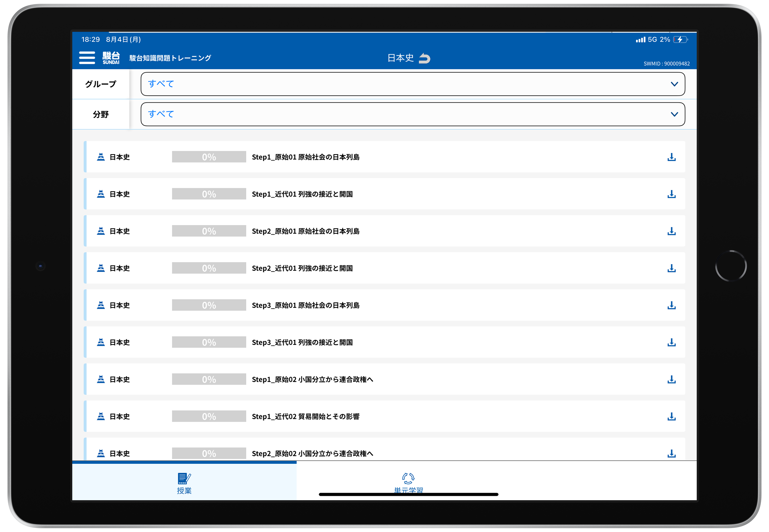
Task: Click 0% progress bar for Step1_原始02
Action: click(209, 379)
